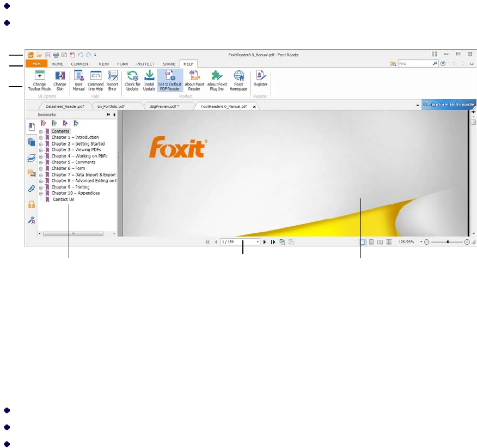Screen dimensions: 477x448
Task: Open the page number dropdown arrow
Action: [258, 242]
